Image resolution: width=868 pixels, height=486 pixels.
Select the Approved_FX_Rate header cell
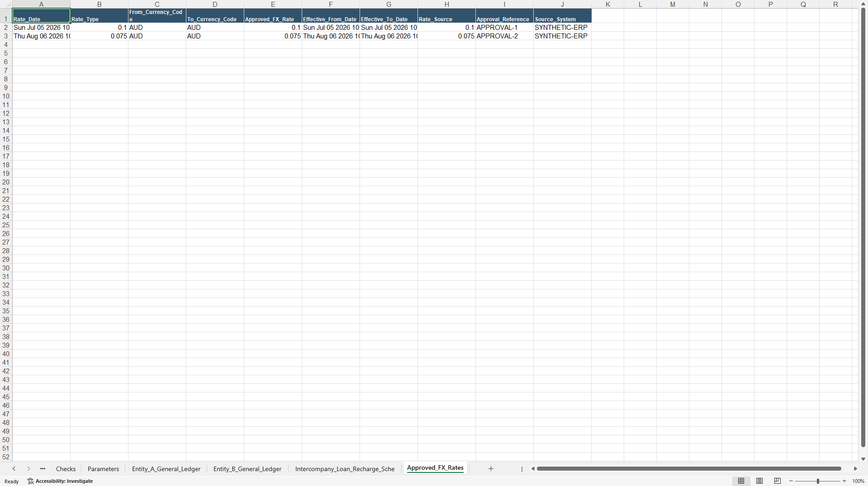pos(273,16)
